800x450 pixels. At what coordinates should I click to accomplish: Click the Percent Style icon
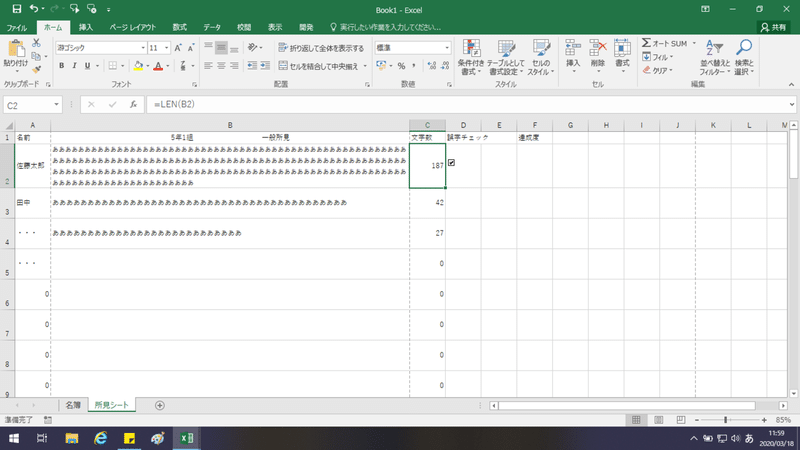tap(401, 66)
